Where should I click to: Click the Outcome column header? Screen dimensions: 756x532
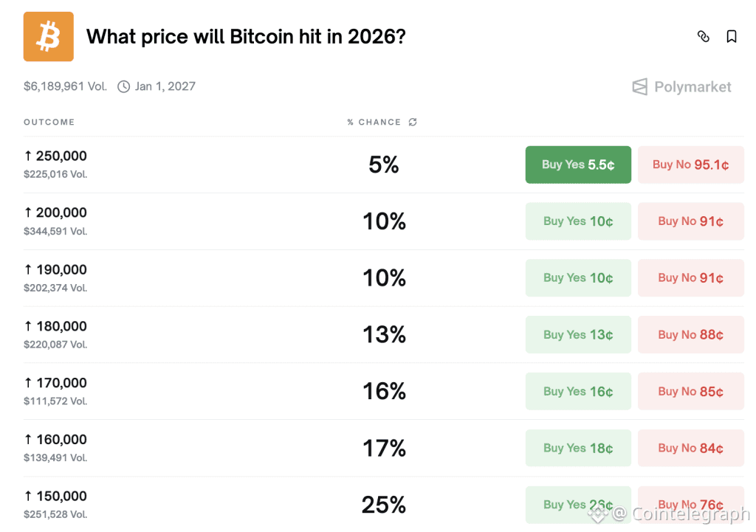coord(49,122)
